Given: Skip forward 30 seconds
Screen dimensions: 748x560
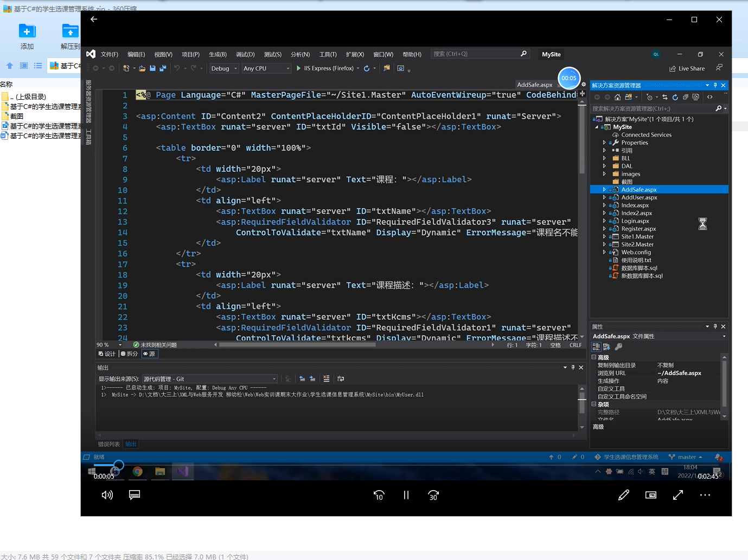Looking at the screenshot, I should coord(433,495).
